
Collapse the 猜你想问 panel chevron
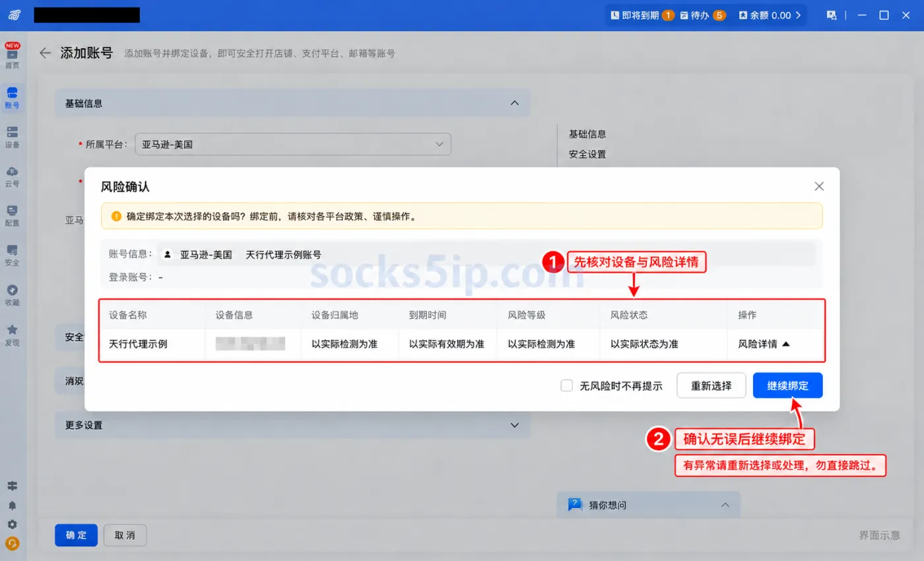[x=725, y=505]
